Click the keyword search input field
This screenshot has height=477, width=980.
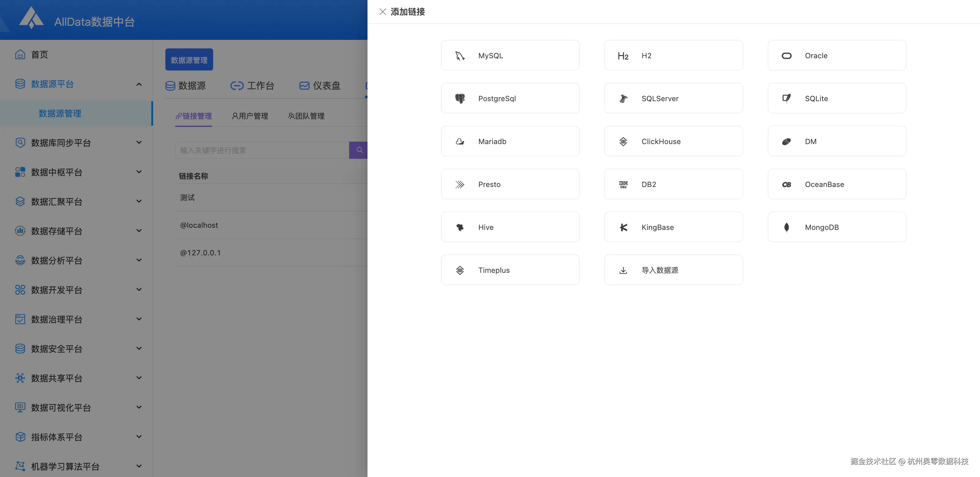click(x=262, y=151)
